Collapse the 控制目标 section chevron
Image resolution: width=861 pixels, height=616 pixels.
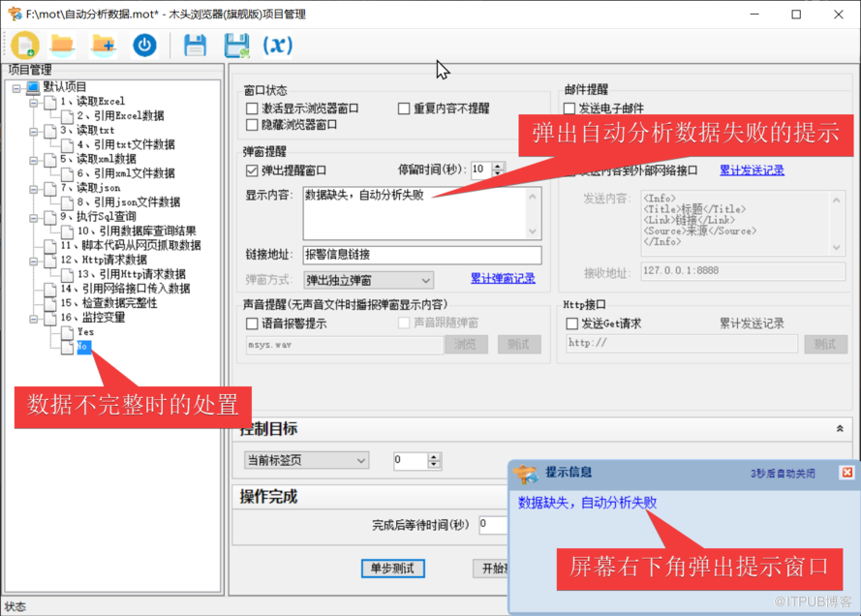[840, 429]
